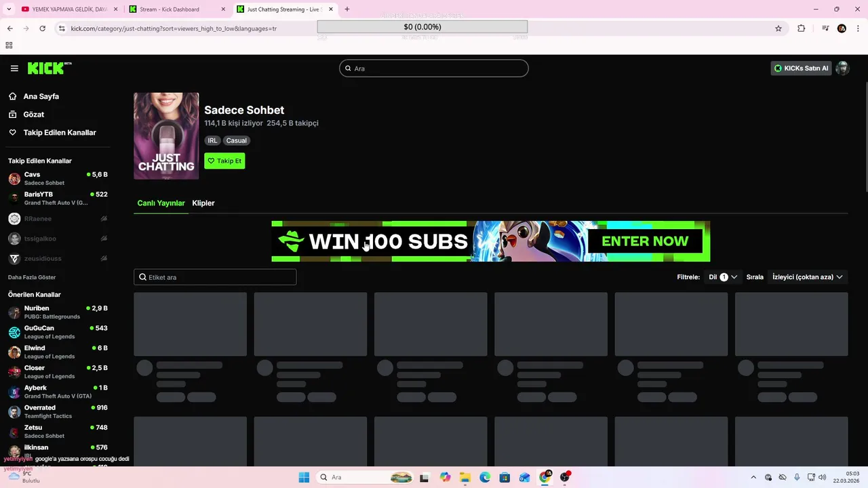
Task: Open Cavs channel avatar in followed list
Action: tap(14, 179)
